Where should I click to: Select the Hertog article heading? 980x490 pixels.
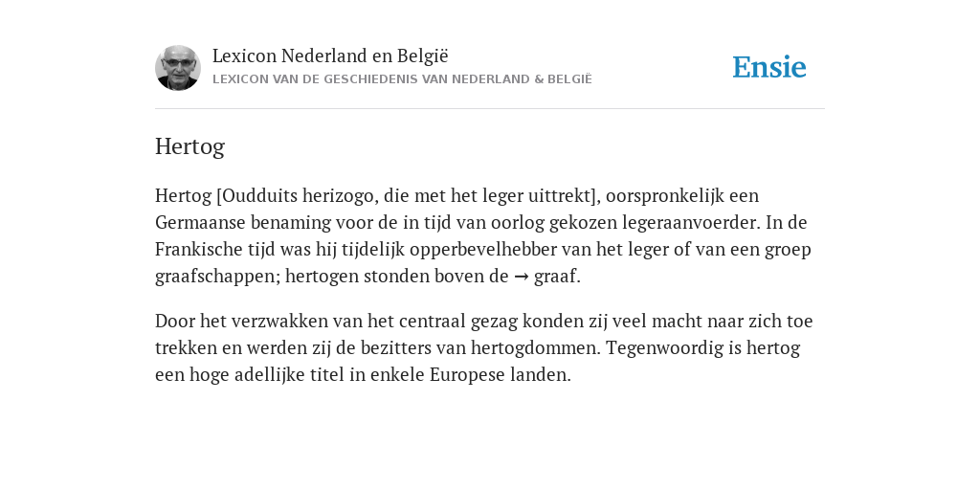tap(190, 146)
